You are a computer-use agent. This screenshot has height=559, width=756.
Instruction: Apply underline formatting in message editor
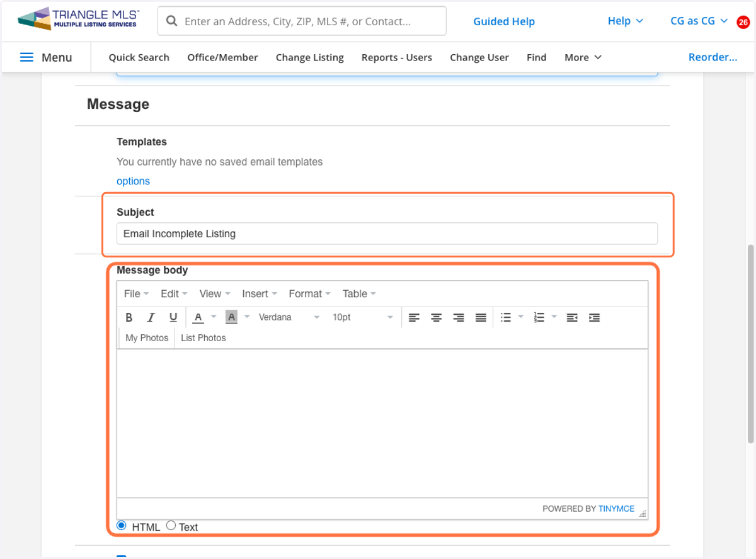click(x=173, y=317)
